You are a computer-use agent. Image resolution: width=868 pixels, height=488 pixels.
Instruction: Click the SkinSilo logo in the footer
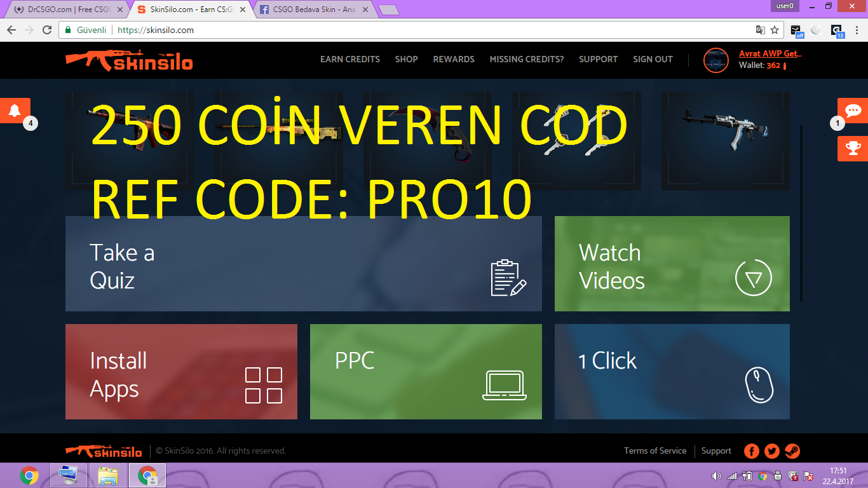pos(104,451)
